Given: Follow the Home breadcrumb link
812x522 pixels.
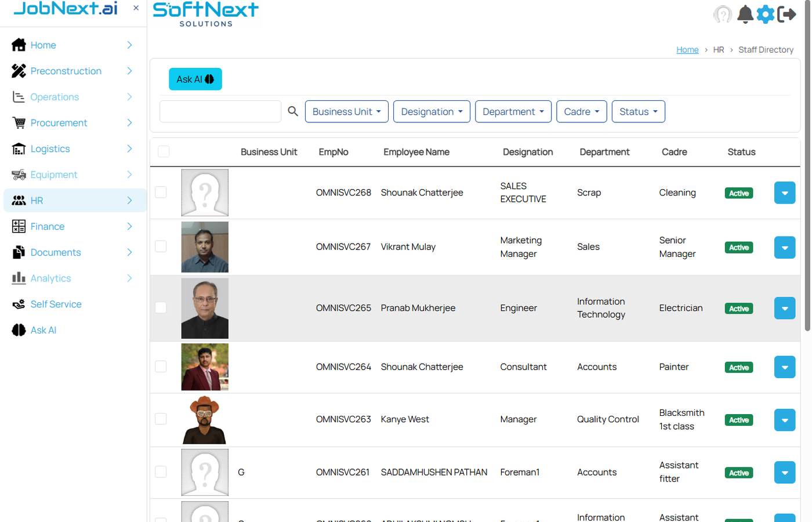Looking at the screenshot, I should point(687,49).
